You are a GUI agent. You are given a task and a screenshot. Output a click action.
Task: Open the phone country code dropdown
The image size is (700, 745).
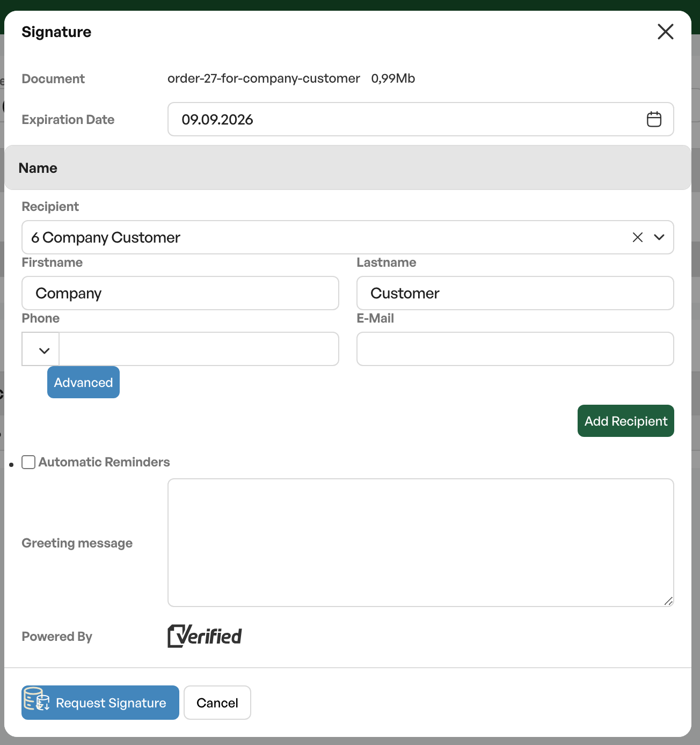41,349
